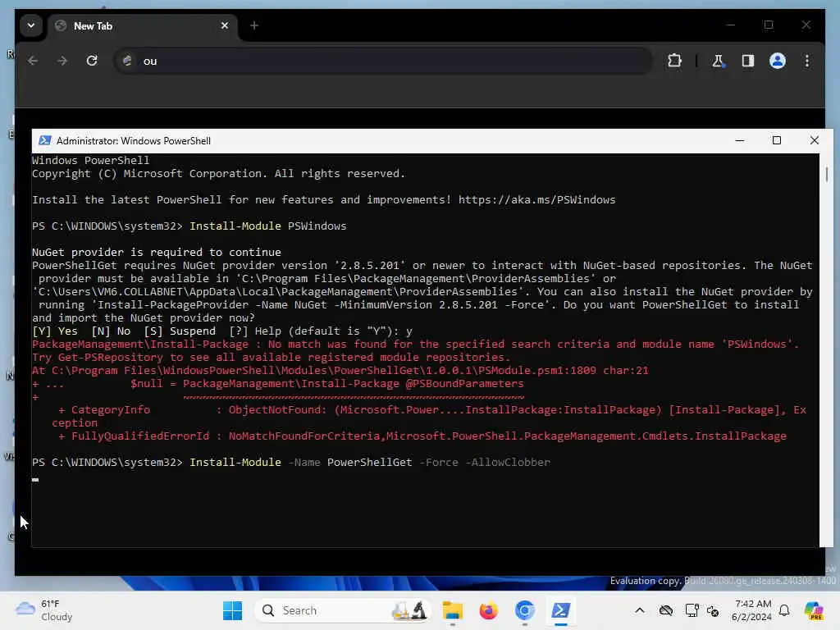Image resolution: width=840 pixels, height=630 pixels.
Task: Open Copilot preview icon in taskbar
Action: click(814, 610)
